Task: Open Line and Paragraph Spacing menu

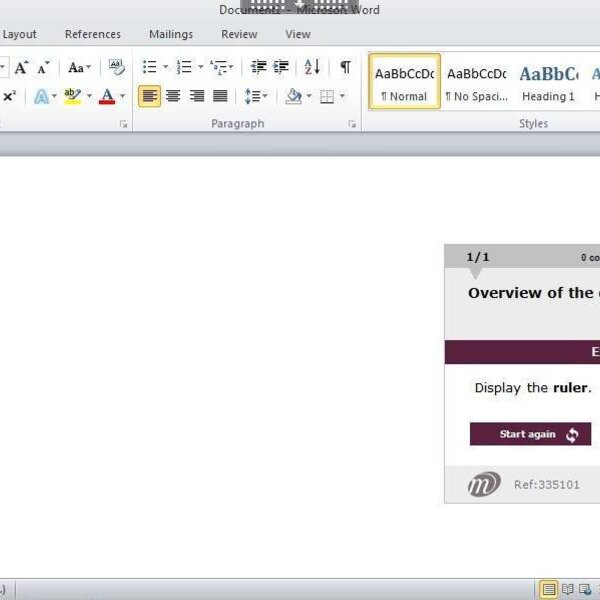Action: point(256,96)
